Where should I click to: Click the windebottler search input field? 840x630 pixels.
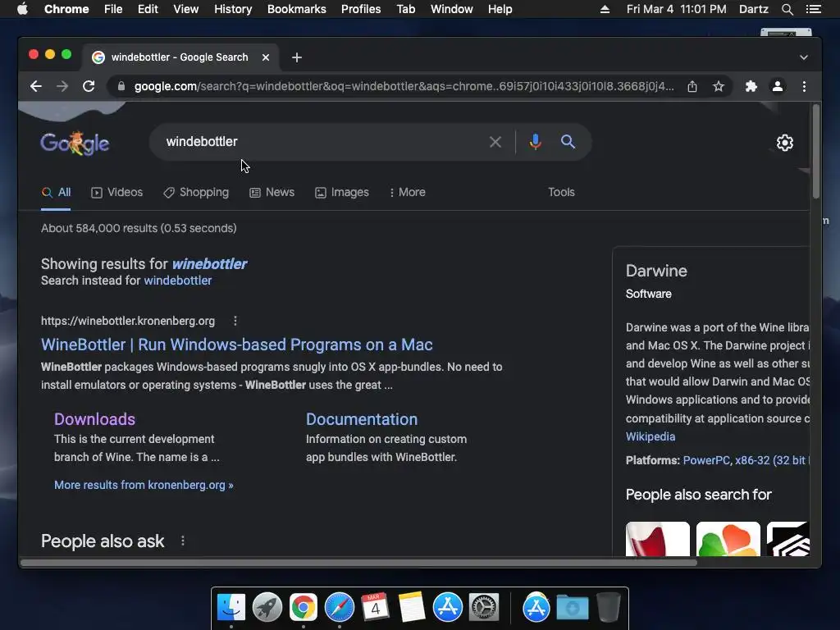click(x=322, y=142)
